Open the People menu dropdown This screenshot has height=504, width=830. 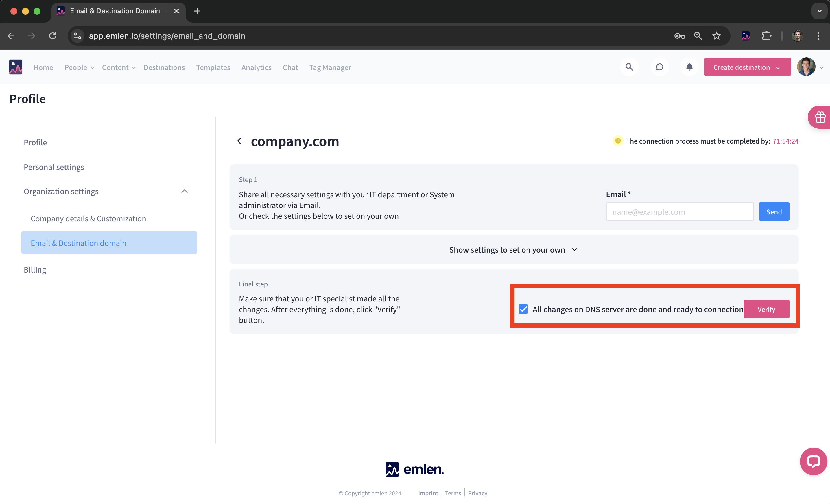[79, 67]
